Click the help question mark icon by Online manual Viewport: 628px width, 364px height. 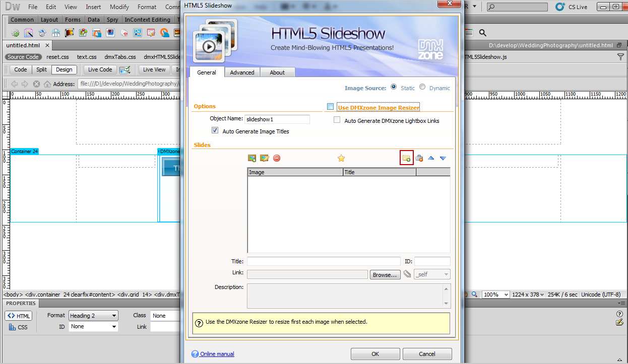pos(195,354)
